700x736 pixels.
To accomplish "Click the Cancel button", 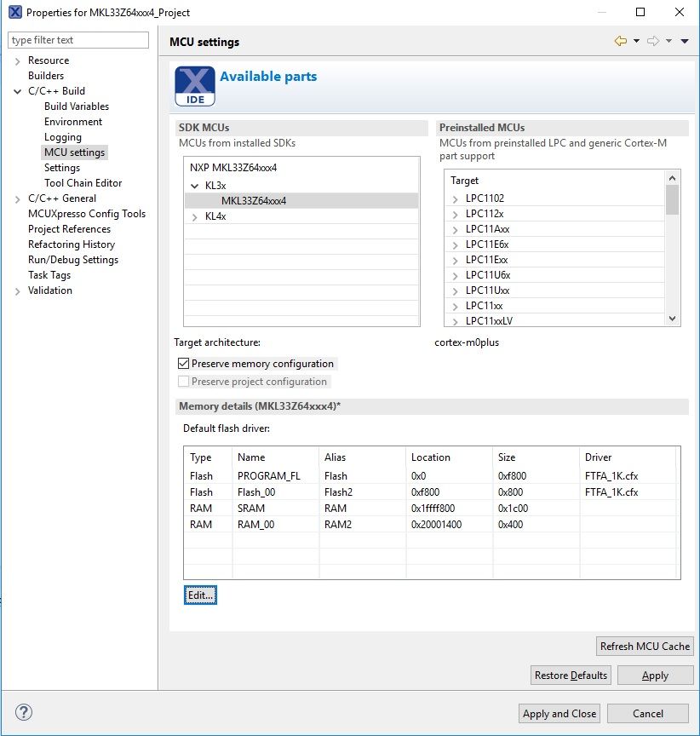I will point(647,714).
